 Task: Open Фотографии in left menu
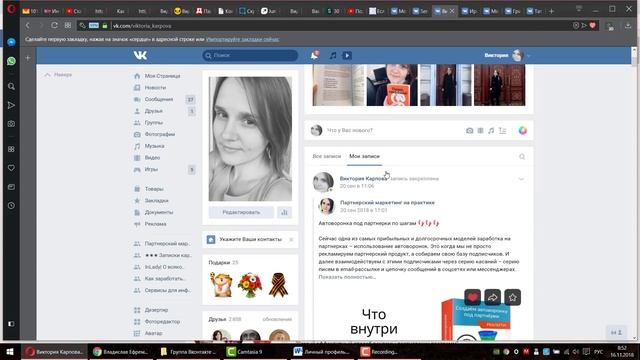coord(160,134)
